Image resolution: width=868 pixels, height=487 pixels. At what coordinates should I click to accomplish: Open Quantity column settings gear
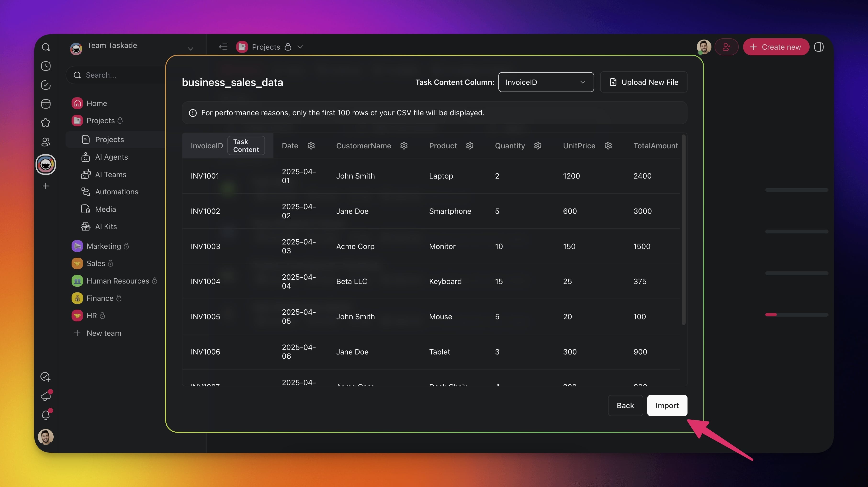538,146
